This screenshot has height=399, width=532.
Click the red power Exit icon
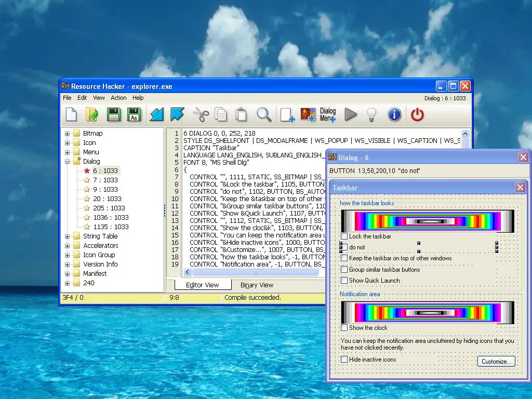(417, 115)
